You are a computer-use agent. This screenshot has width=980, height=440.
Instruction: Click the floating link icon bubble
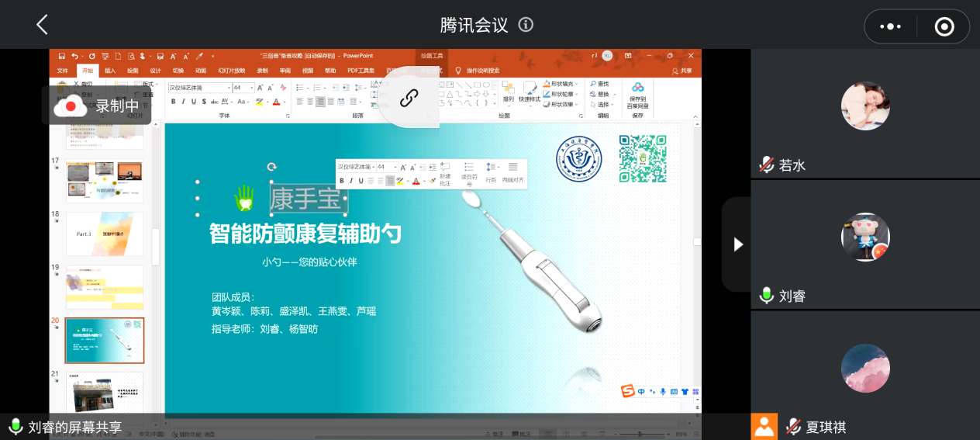pyautogui.click(x=409, y=98)
